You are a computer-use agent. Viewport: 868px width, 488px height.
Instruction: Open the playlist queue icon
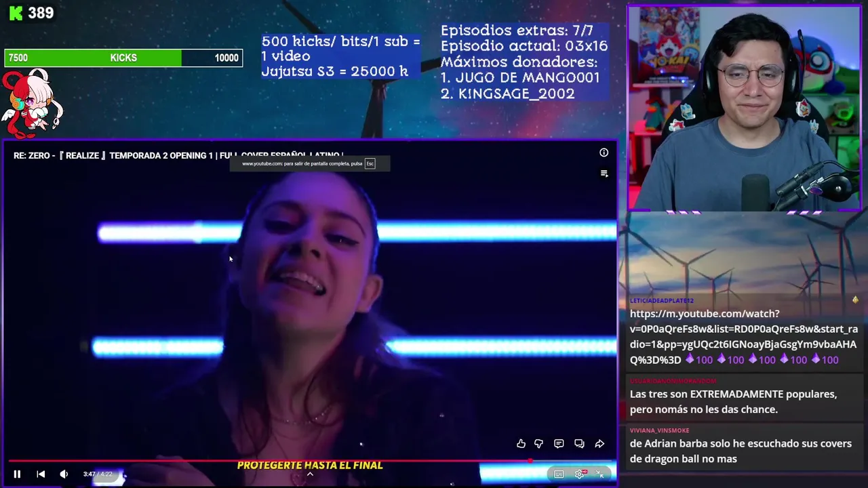(604, 174)
